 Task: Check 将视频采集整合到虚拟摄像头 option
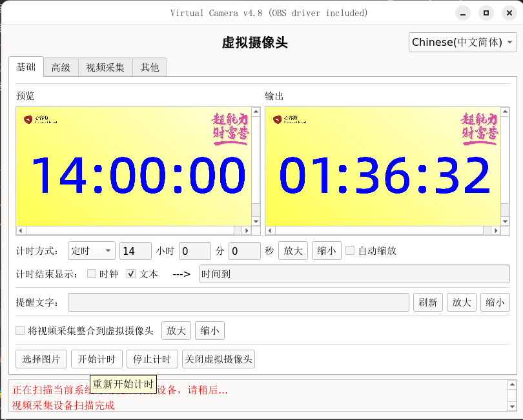tap(20, 331)
